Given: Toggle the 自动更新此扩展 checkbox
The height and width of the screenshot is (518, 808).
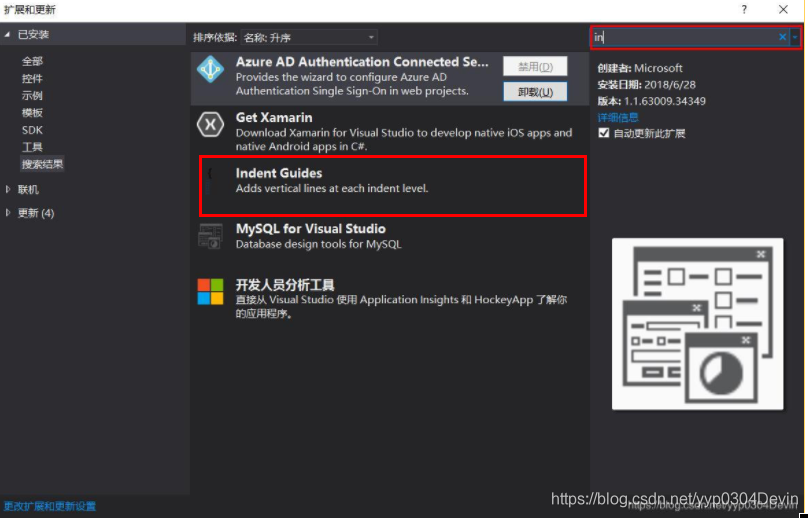Looking at the screenshot, I should pos(604,133).
